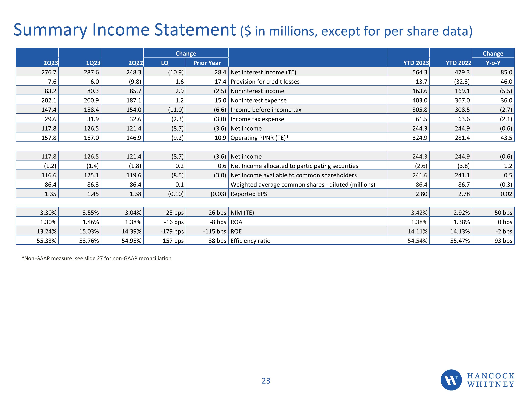Select the Efficiency ratio row label

(x=250, y=241)
